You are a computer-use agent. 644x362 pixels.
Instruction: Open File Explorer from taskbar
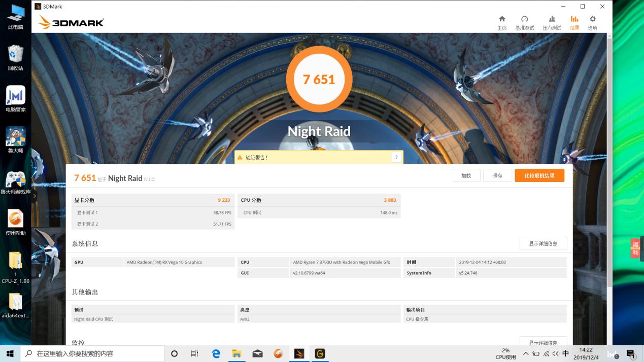tap(236, 354)
